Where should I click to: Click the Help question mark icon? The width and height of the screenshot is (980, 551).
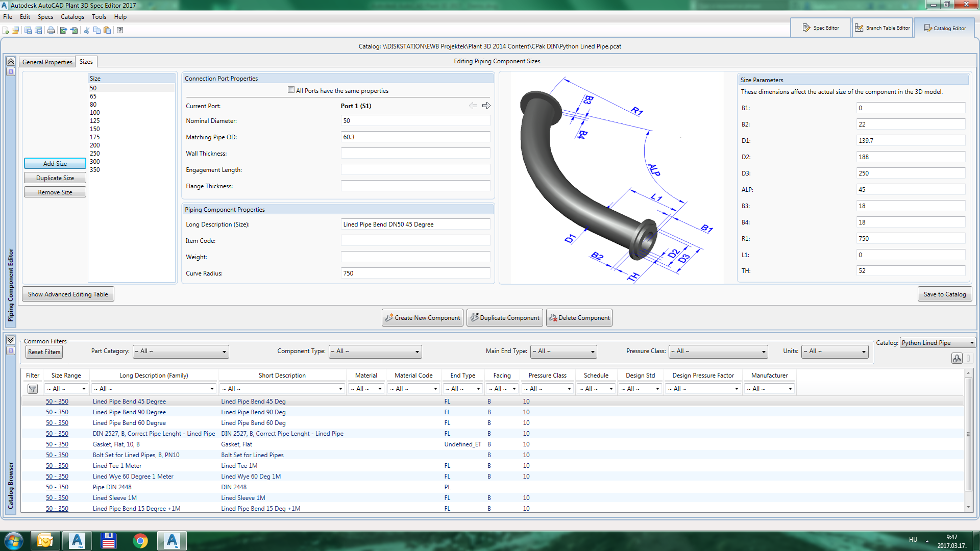coord(120,30)
